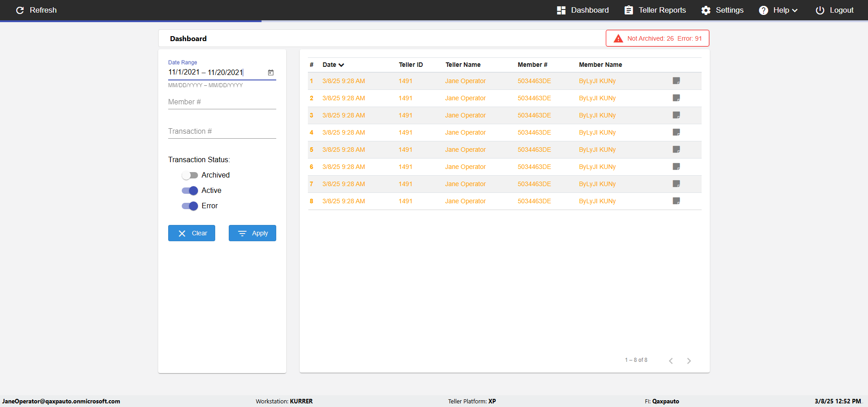Click the JaneOperator email in status bar
Viewport: 868px width, 407px height.
pyautogui.click(x=61, y=401)
